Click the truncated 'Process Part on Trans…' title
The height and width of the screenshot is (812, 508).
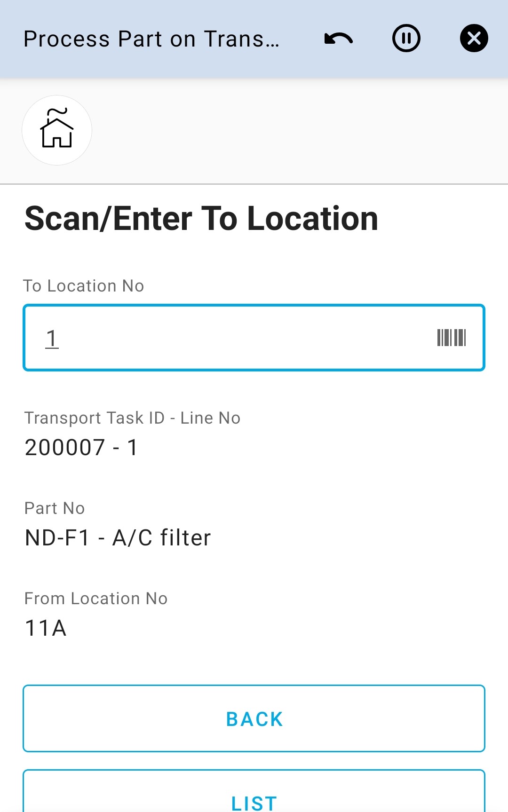point(151,39)
